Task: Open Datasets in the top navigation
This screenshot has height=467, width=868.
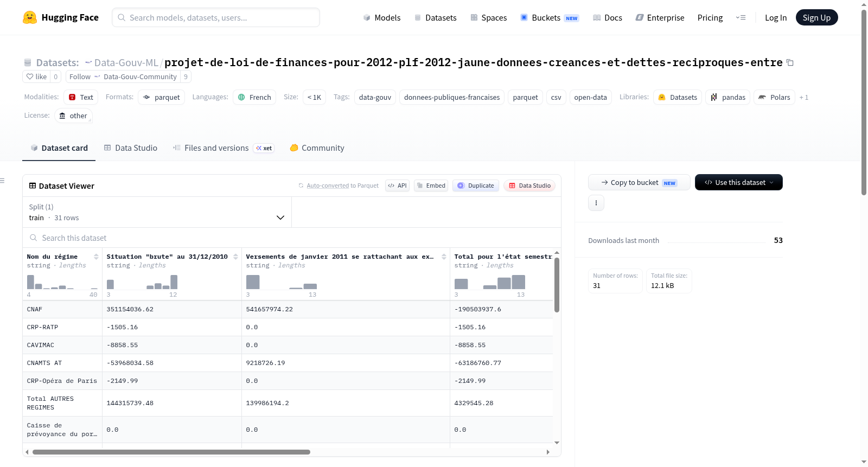Action: tap(435, 17)
